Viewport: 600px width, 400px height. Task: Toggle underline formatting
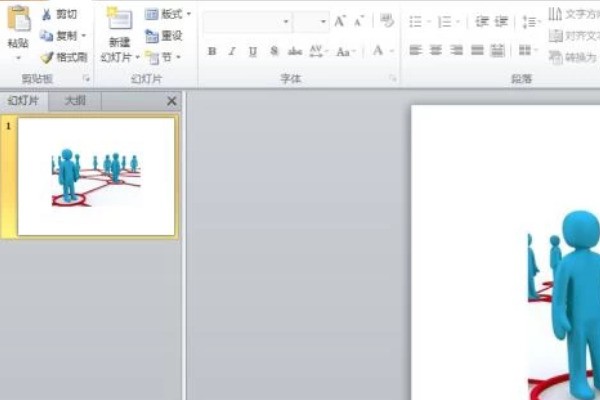tap(252, 51)
